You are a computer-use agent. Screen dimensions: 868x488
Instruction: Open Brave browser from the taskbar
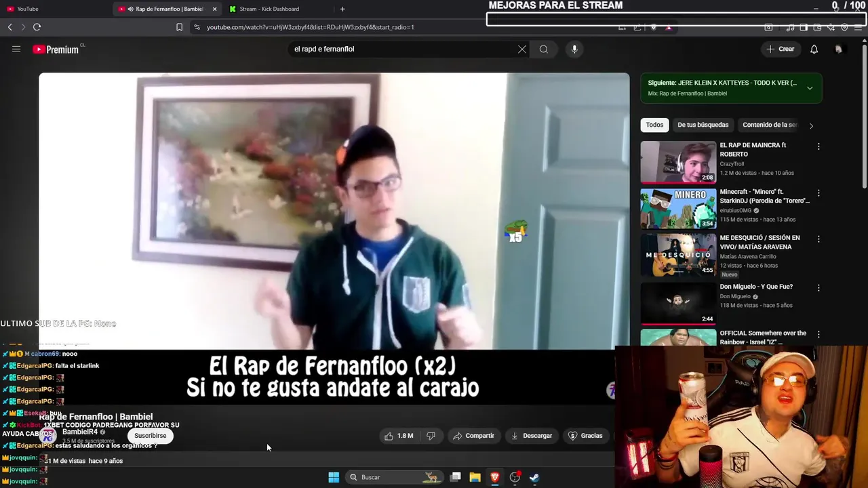tap(495, 477)
